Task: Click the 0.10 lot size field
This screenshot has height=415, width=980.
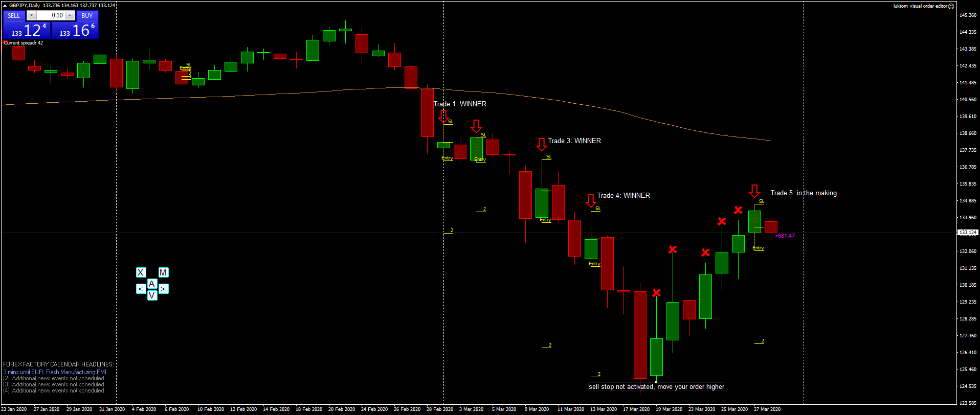Action: 51,15
